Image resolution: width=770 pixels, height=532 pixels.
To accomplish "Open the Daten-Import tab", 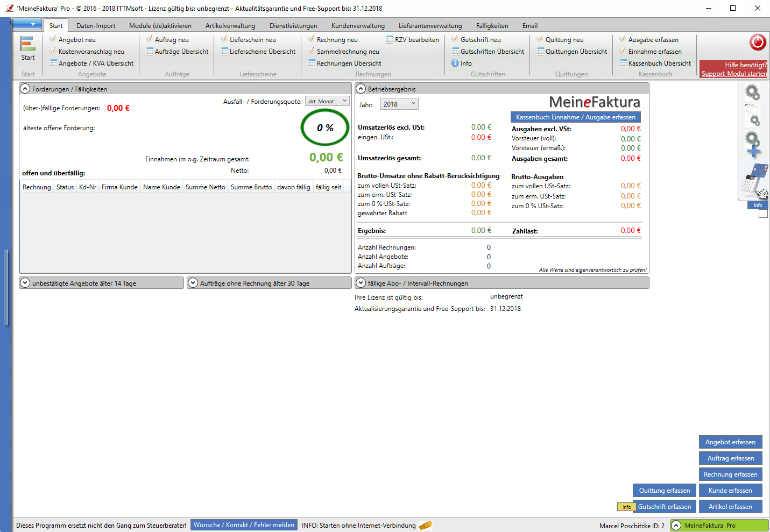I will (x=96, y=26).
